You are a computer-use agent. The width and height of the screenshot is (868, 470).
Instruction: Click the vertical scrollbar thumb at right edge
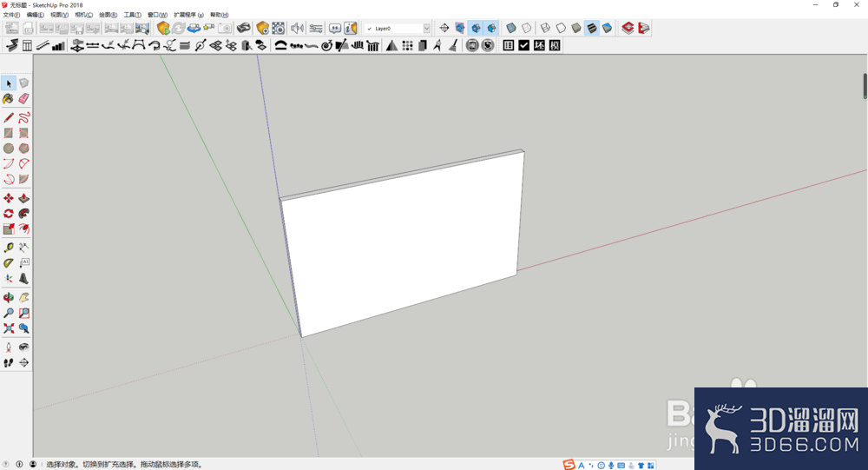(865, 86)
